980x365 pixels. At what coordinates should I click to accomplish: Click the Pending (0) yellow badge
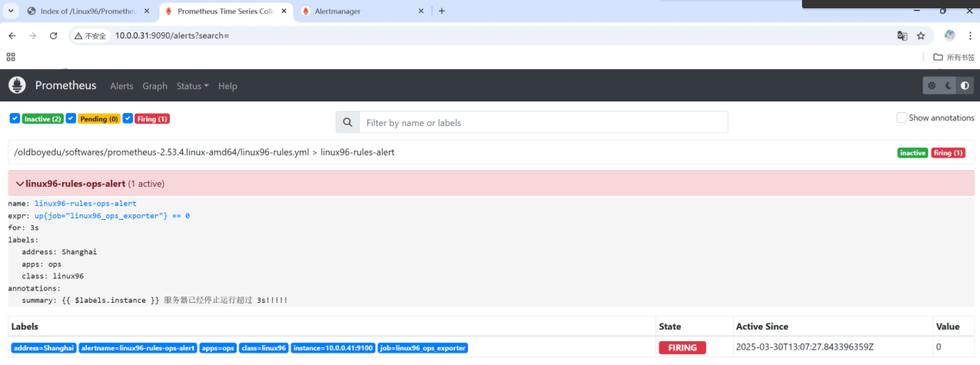(99, 118)
